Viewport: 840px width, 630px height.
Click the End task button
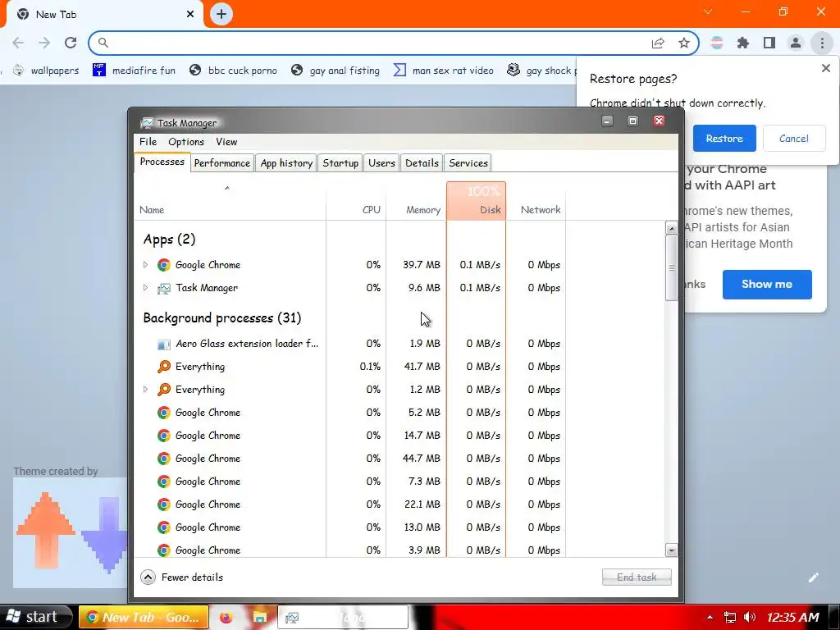pyautogui.click(x=637, y=577)
